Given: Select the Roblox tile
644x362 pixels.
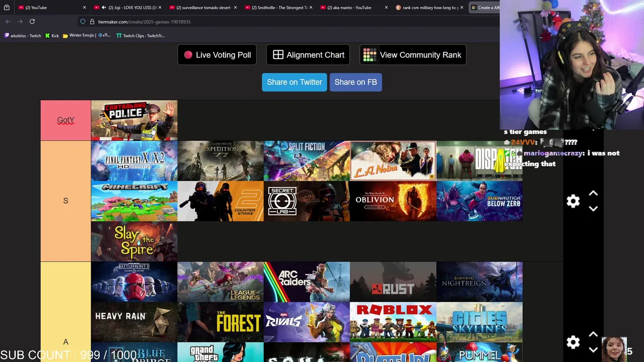Looking at the screenshot, I should [x=393, y=322].
